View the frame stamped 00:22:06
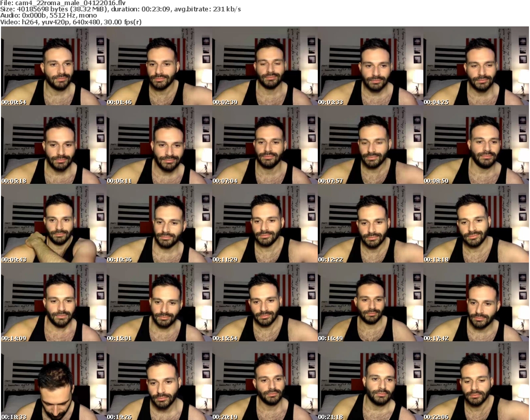530x420 pixels. click(476, 381)
